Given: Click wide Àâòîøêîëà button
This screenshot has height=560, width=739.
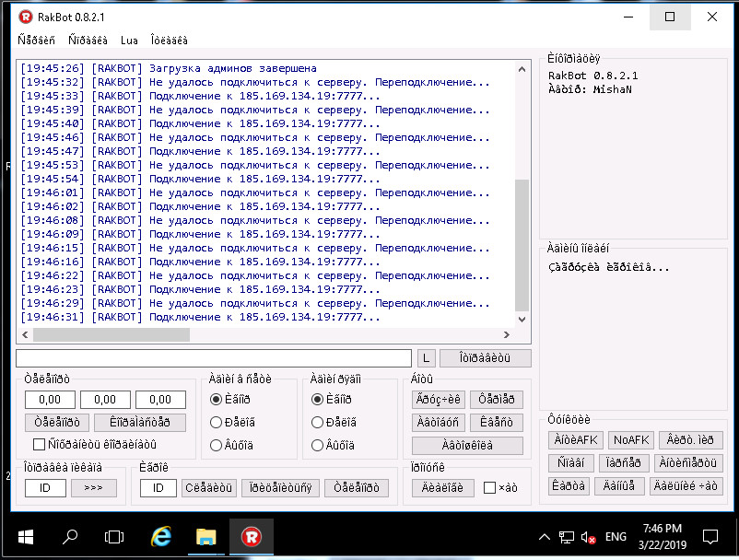Looking at the screenshot, I should 467,445.
